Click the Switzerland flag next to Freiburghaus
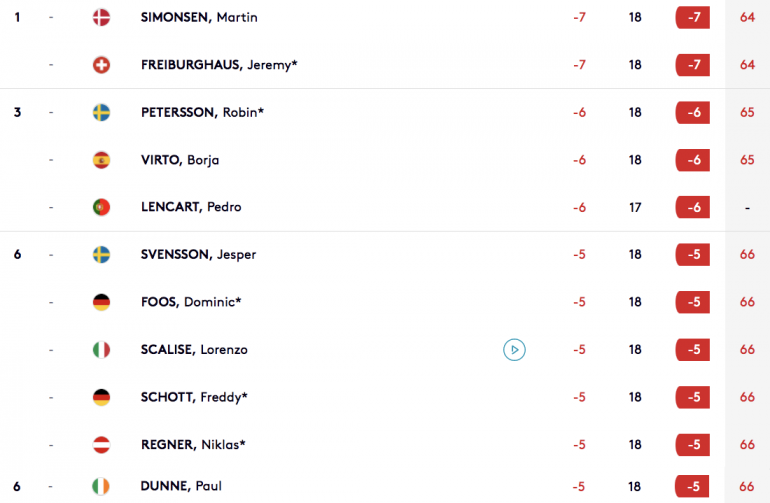This screenshot has width=770, height=503. (102, 65)
